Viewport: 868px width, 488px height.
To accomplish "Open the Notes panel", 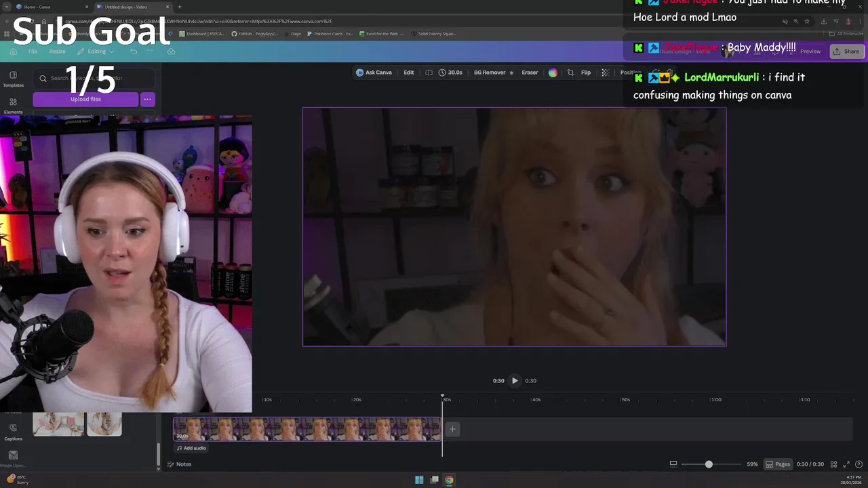I will (180, 464).
